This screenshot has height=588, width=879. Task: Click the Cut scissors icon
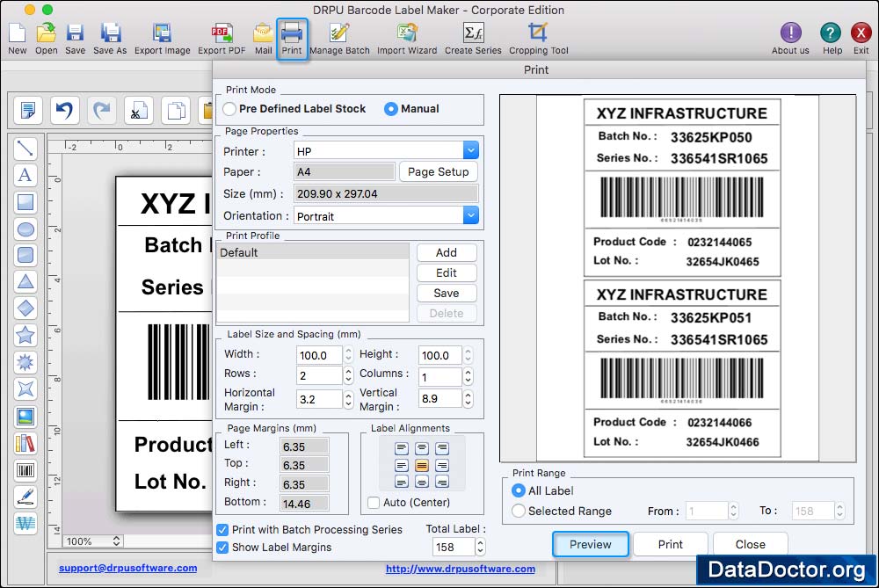pyautogui.click(x=139, y=110)
